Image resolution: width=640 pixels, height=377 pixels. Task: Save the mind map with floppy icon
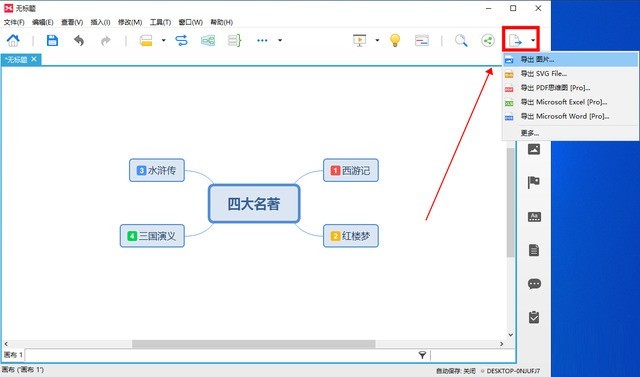pyautogui.click(x=52, y=40)
